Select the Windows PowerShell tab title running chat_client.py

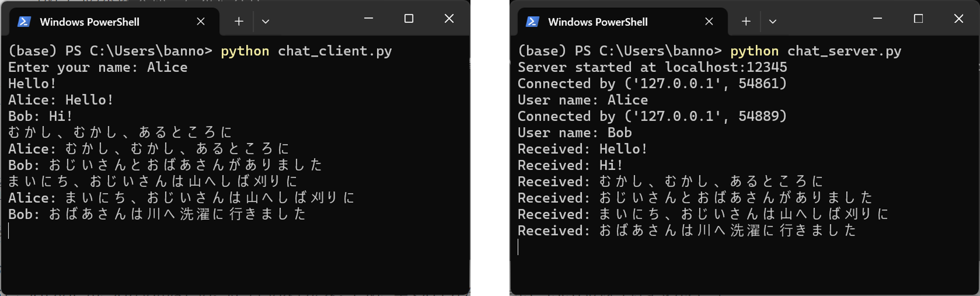coord(89,22)
